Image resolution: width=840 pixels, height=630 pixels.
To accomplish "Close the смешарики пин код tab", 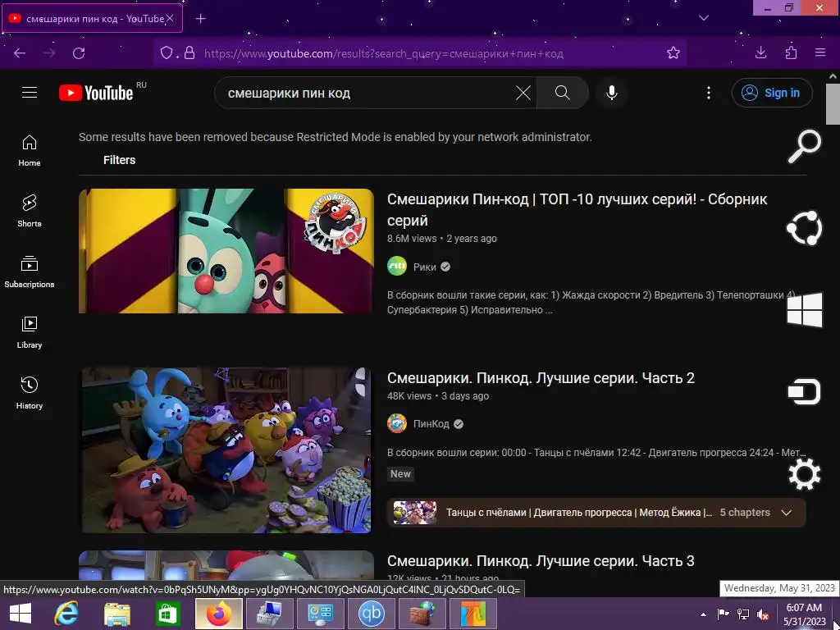I will coord(170,19).
